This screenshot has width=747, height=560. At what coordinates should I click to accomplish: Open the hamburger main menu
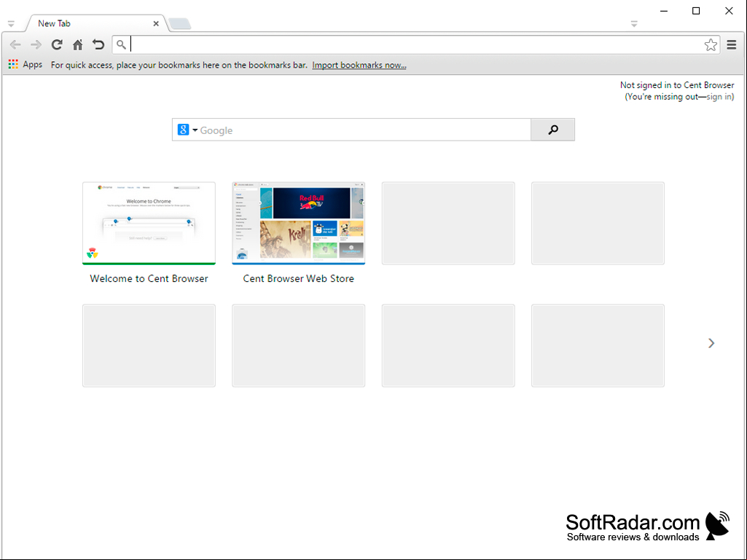coord(732,44)
